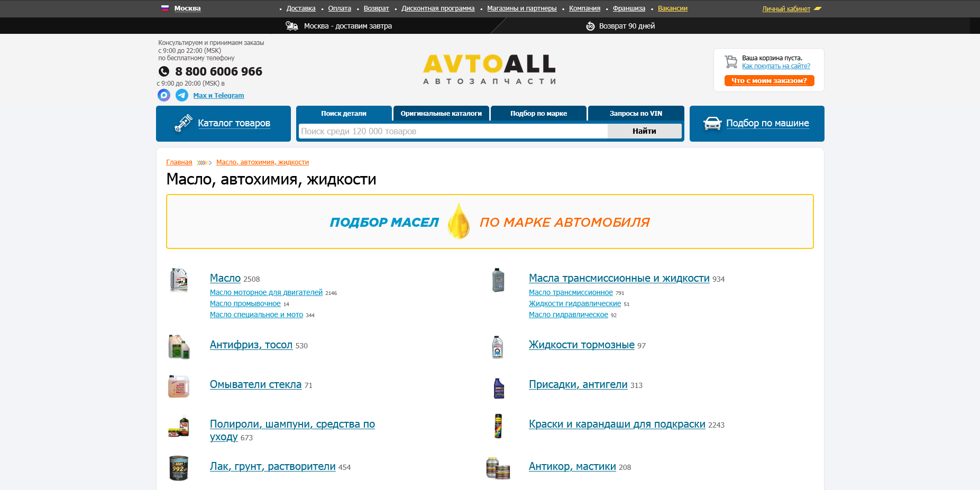This screenshot has width=980, height=490.
Task: Open the Возврат page
Action: click(x=376, y=8)
